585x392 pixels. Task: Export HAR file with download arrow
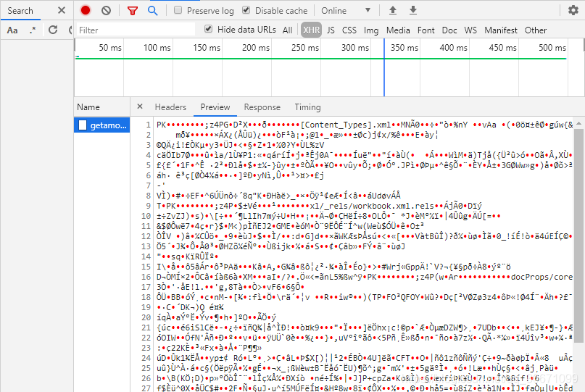click(413, 11)
